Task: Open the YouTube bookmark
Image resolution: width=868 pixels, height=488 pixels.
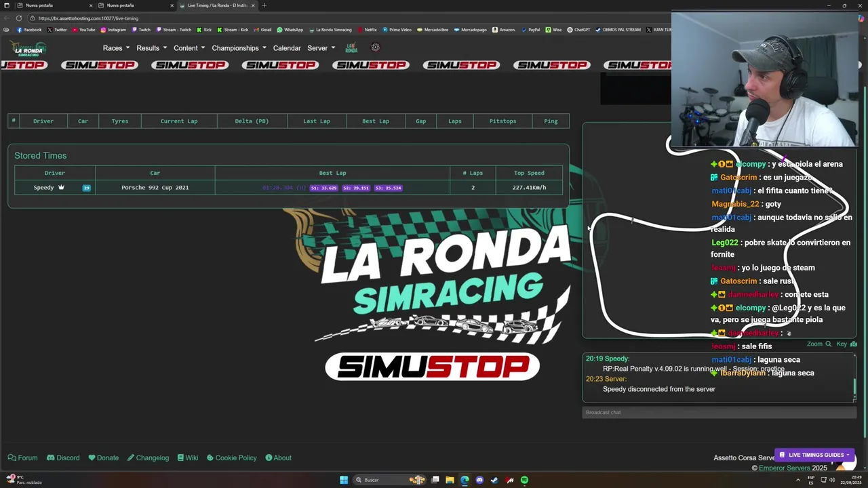Action: pos(83,30)
